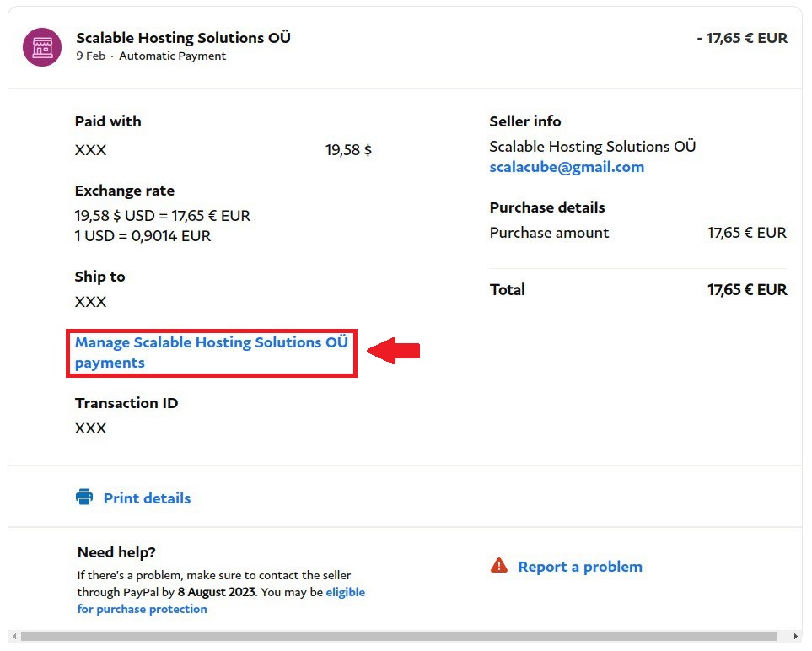The height and width of the screenshot is (651, 812).
Task: Click the Transaction ID value XXX
Action: 89,428
